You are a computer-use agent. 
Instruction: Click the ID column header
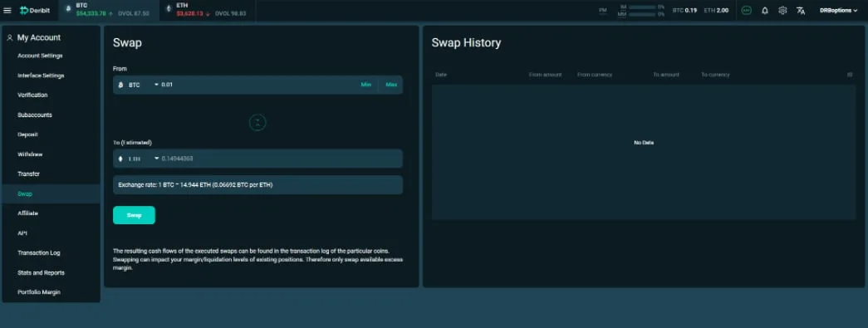point(850,75)
